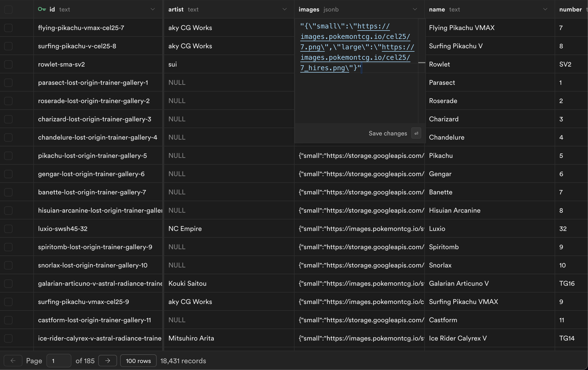
Task: Select the flying-pikachu-vmax-cel25-7 row checkbox
Action: [8, 28]
